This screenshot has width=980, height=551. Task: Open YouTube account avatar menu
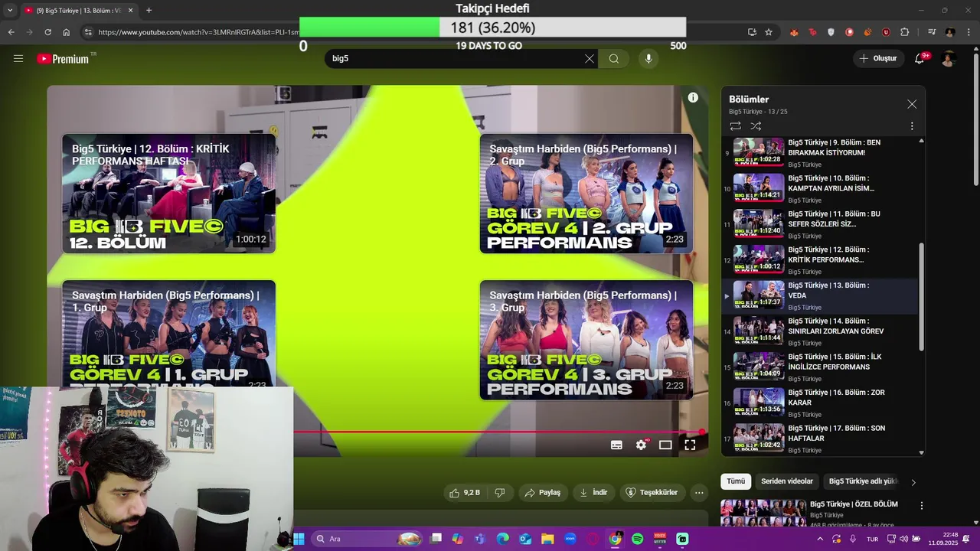(949, 59)
